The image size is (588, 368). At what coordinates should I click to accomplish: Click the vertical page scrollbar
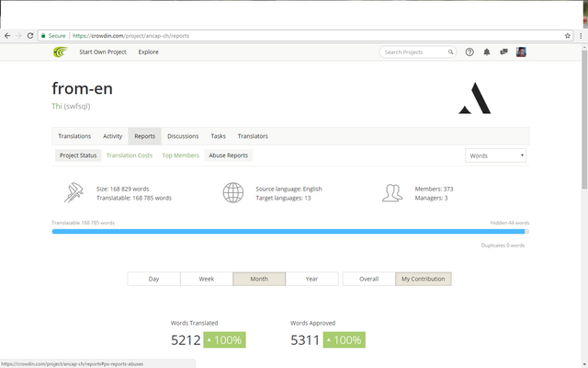584,121
